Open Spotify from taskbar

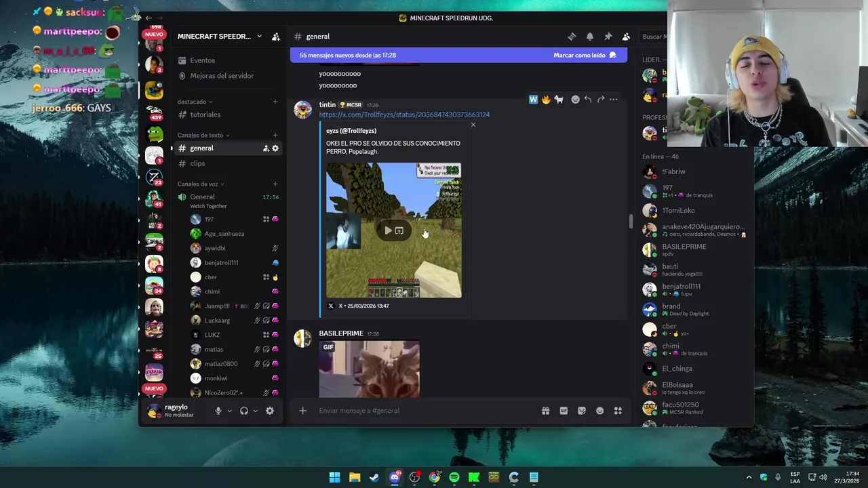tap(454, 477)
